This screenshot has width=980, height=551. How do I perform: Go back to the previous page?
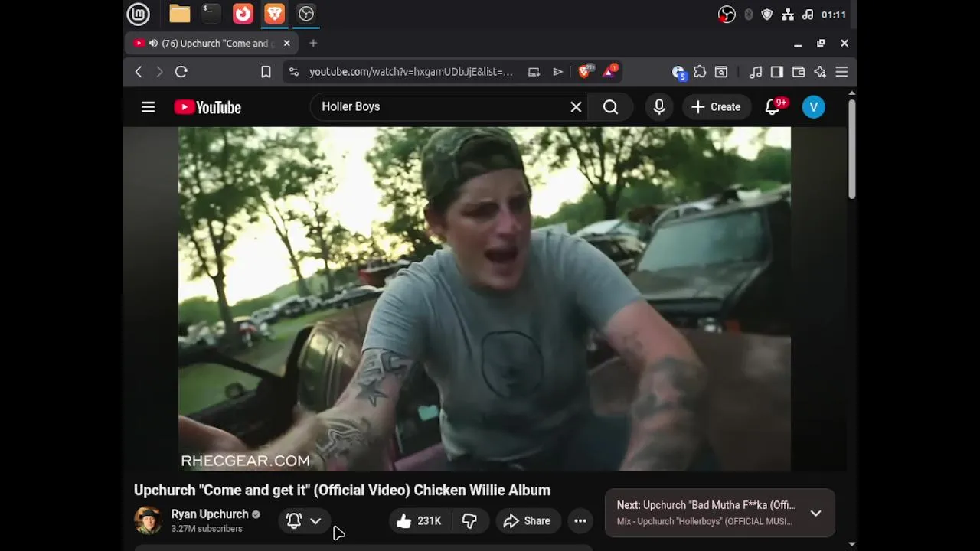point(139,72)
